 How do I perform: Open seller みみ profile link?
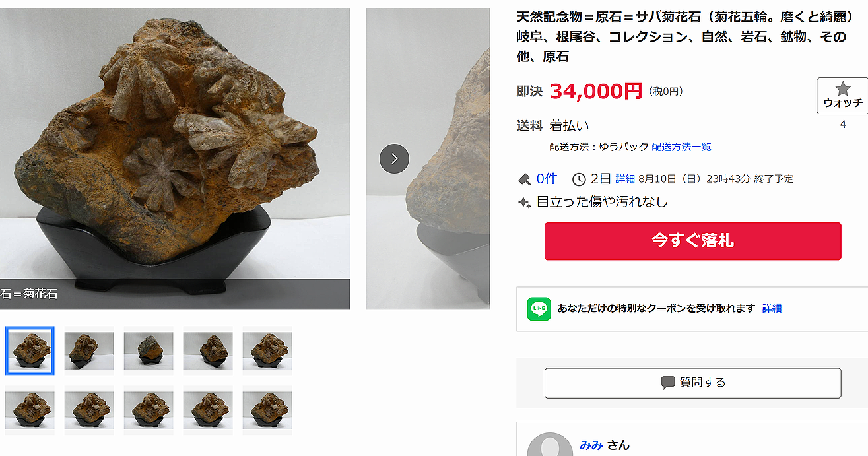coord(591,445)
